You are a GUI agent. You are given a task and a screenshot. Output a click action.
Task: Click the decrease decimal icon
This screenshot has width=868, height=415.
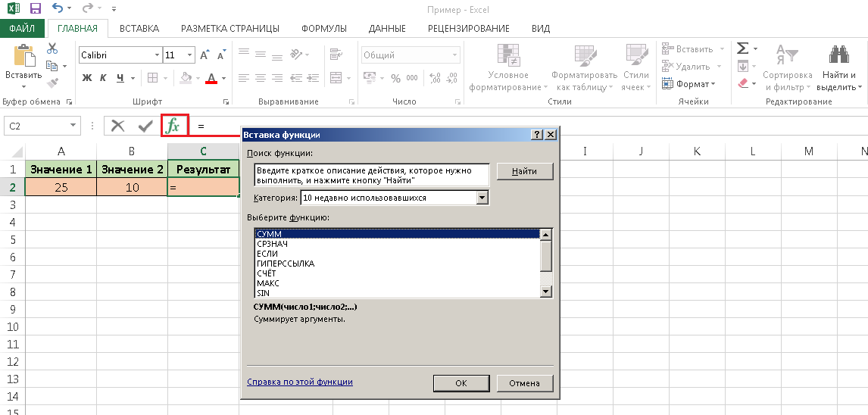[x=451, y=79]
